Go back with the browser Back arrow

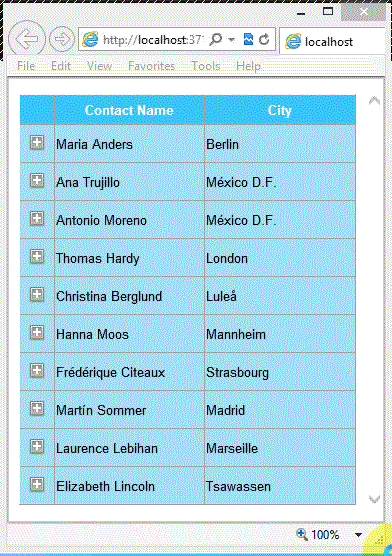27,39
